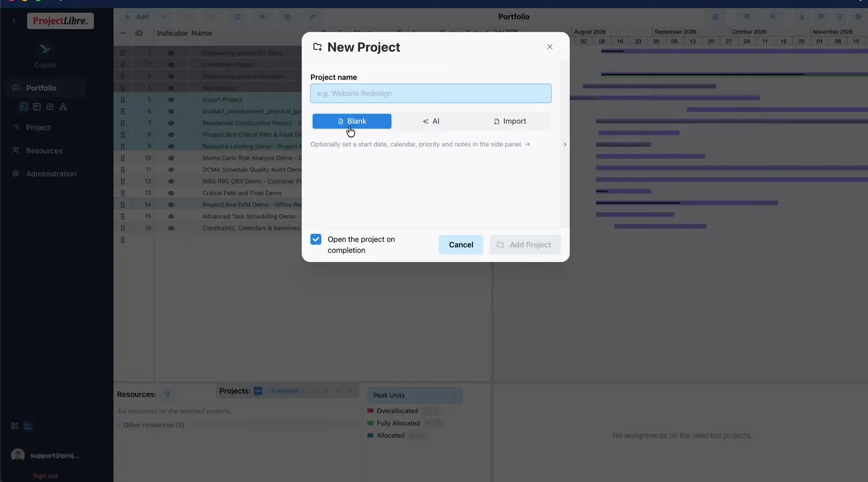Click the download icon in Portfolio toolbar

pos(802,17)
